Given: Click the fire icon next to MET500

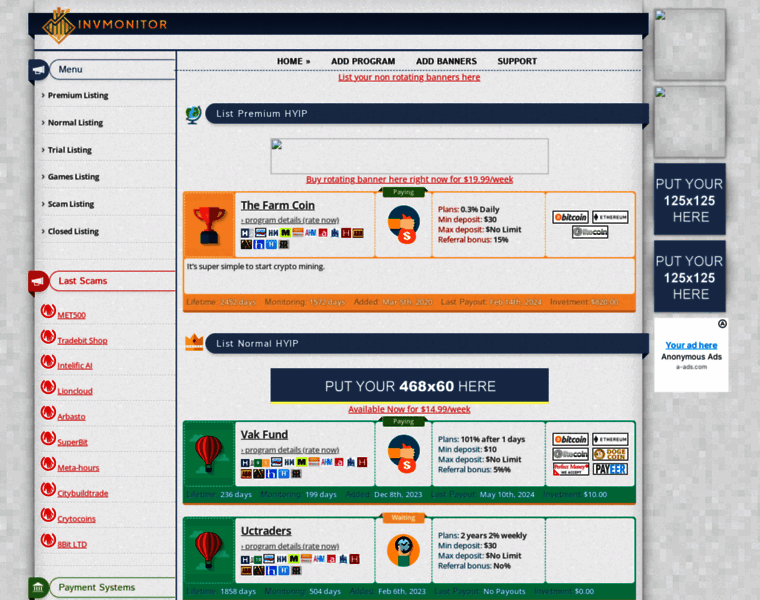Looking at the screenshot, I should (x=48, y=311).
